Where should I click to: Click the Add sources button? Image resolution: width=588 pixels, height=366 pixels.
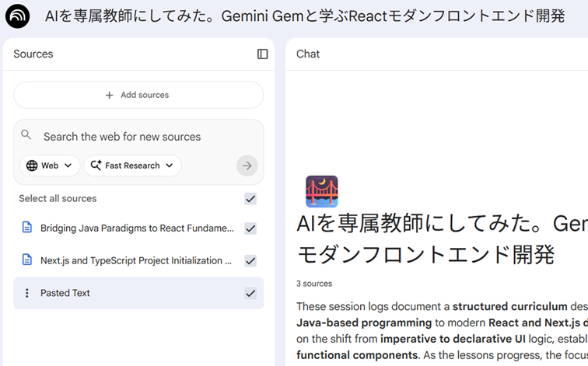click(138, 95)
